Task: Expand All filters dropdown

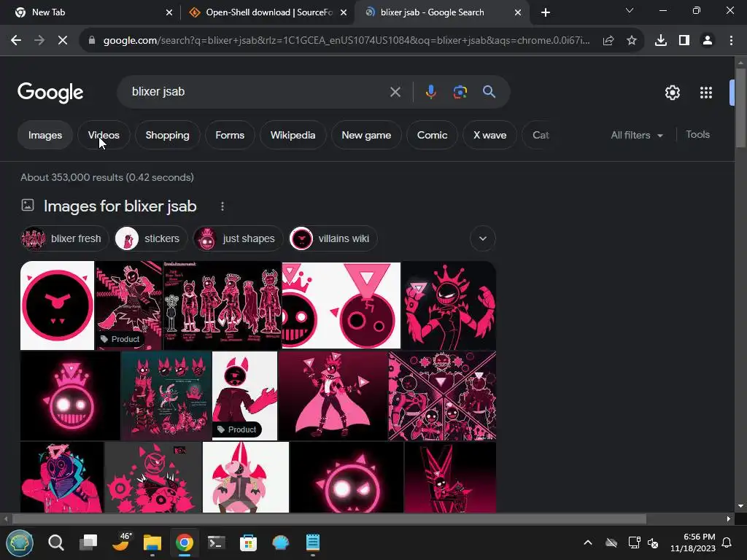Action: 637,135
